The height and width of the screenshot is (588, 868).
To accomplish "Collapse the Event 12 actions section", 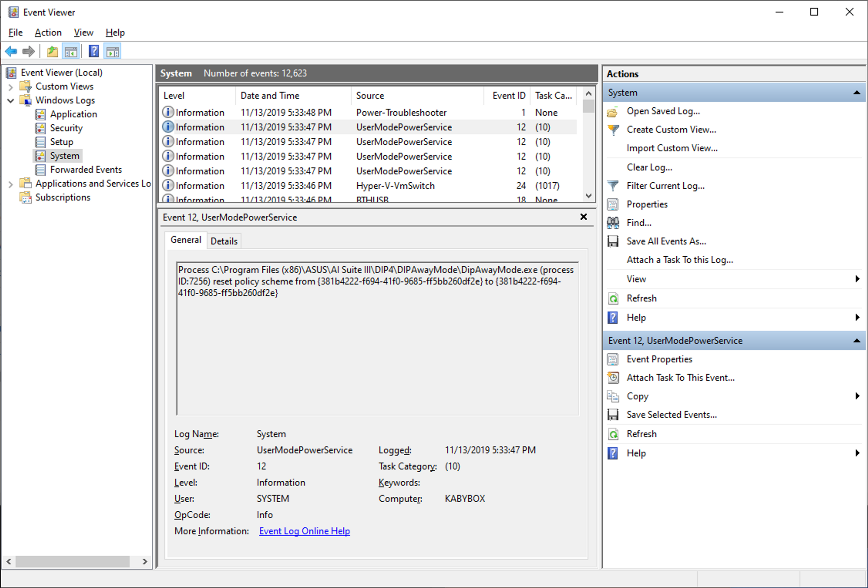I will coord(857,341).
